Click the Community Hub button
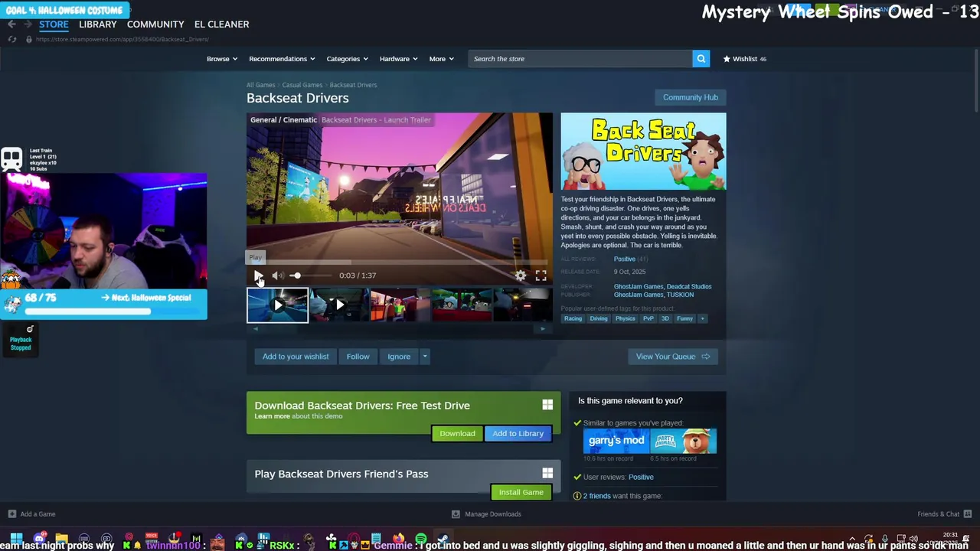Screen dimensions: 980x551 [690, 97]
